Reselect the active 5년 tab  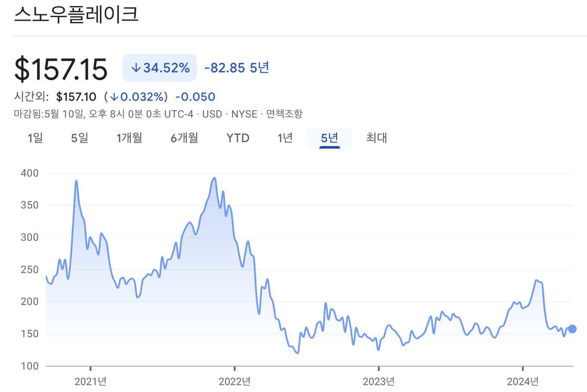click(x=329, y=138)
